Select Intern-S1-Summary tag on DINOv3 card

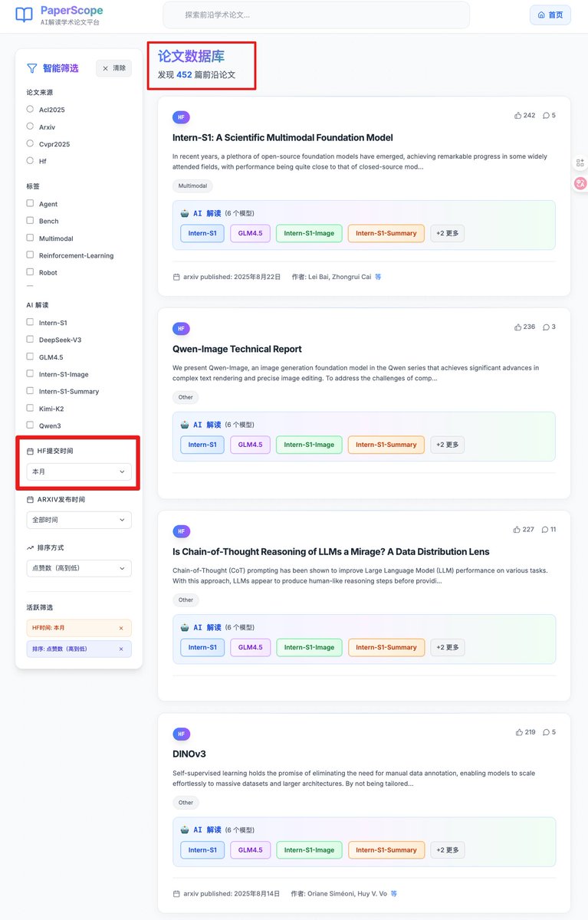386,849
